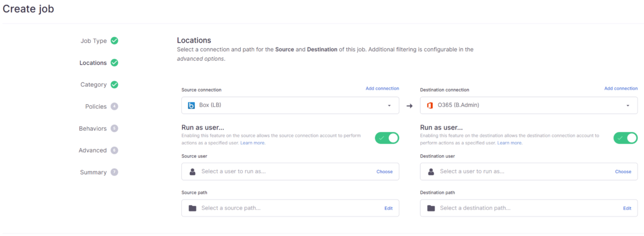Click the Box logo icon in Source connection

pyautogui.click(x=191, y=106)
